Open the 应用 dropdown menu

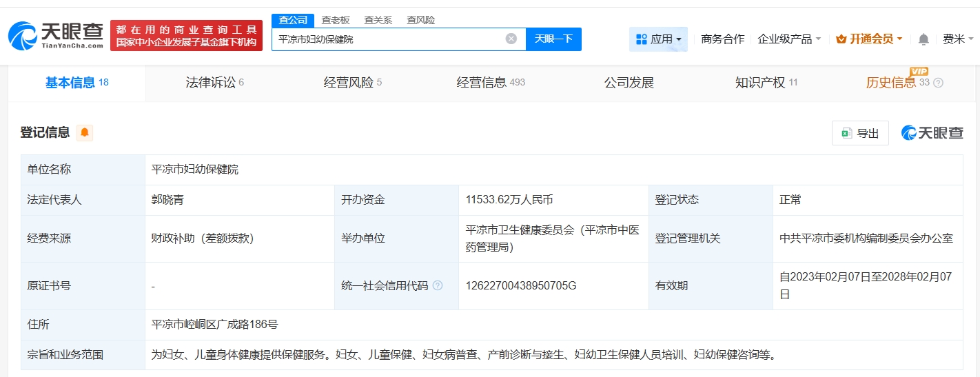(658, 39)
